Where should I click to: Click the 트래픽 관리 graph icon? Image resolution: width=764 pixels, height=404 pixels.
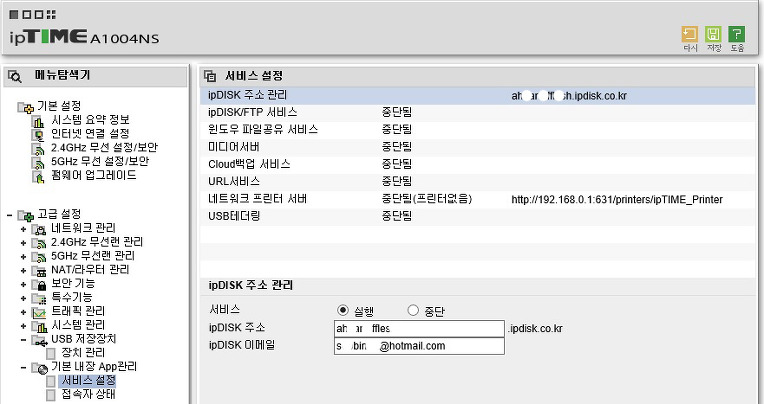[x=39, y=312]
